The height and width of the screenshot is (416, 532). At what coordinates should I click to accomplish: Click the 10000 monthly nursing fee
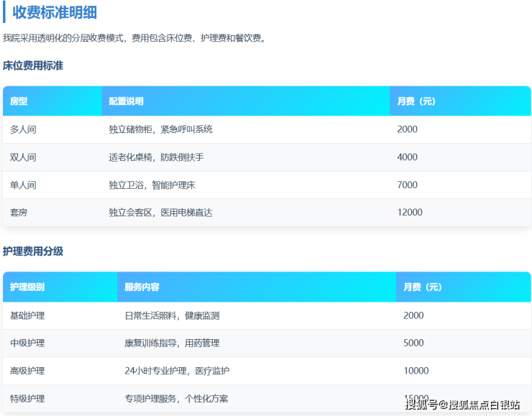coord(416,371)
